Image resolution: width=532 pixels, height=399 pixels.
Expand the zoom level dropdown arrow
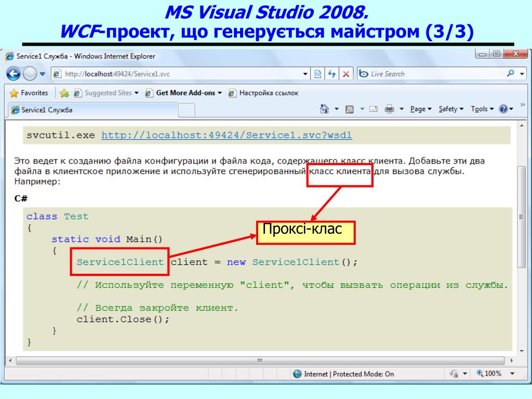[512, 374]
